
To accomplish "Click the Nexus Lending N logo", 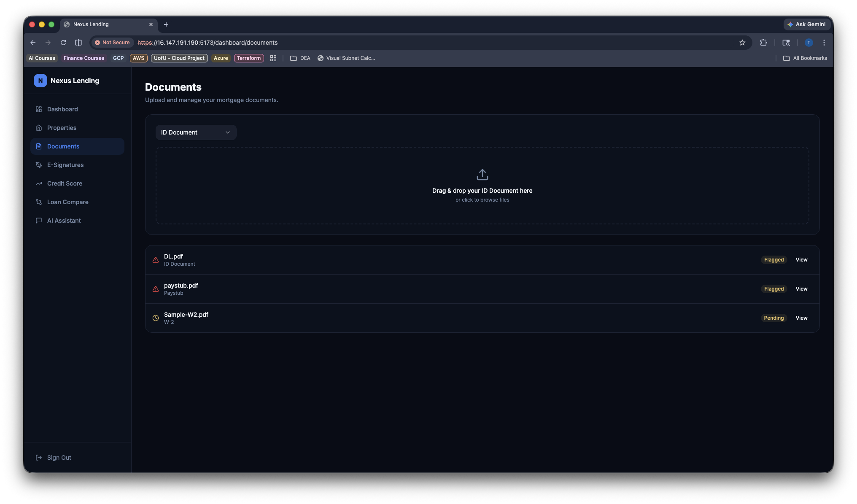I will coord(40,81).
